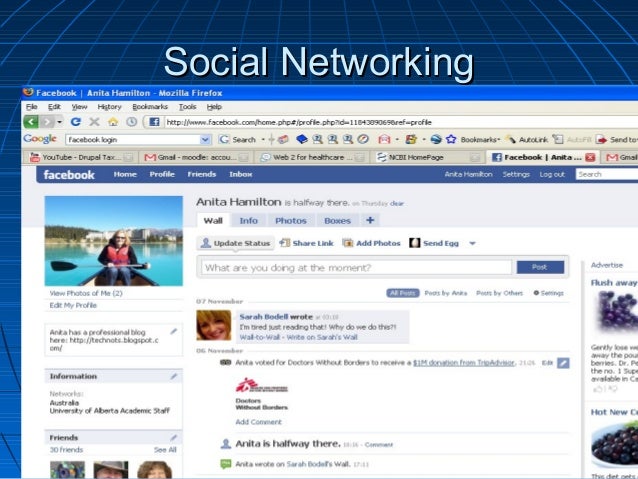Viewport: 638px width, 479px height.
Task: Click the Google toolbar Search button
Action: coord(238,140)
